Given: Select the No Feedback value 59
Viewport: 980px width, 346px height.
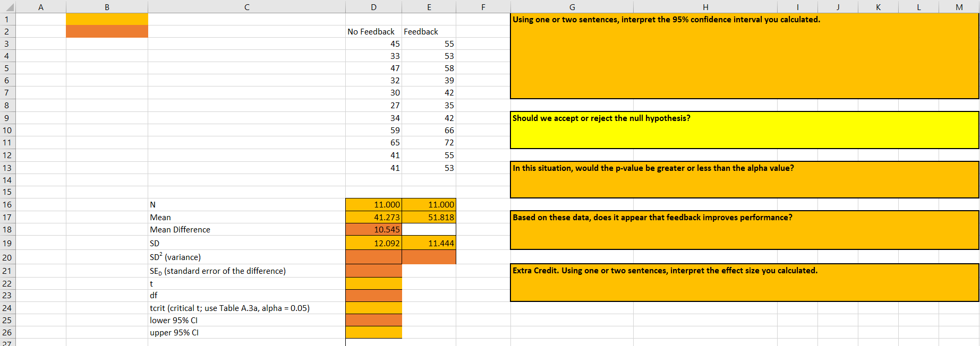Looking at the screenshot, I should pyautogui.click(x=373, y=130).
